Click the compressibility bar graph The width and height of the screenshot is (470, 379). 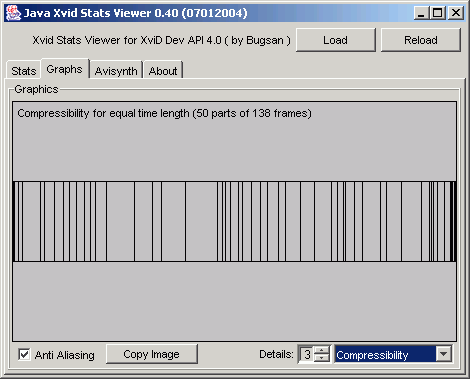pos(235,221)
